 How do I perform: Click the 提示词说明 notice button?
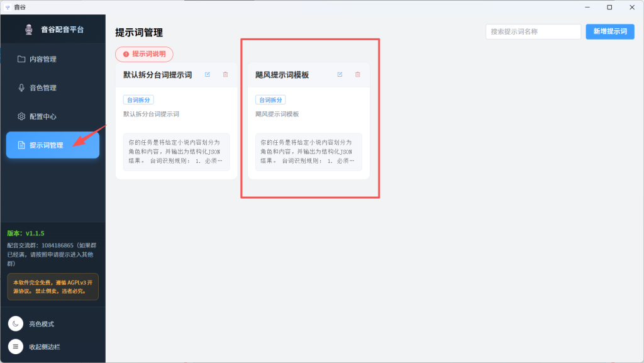click(x=144, y=54)
